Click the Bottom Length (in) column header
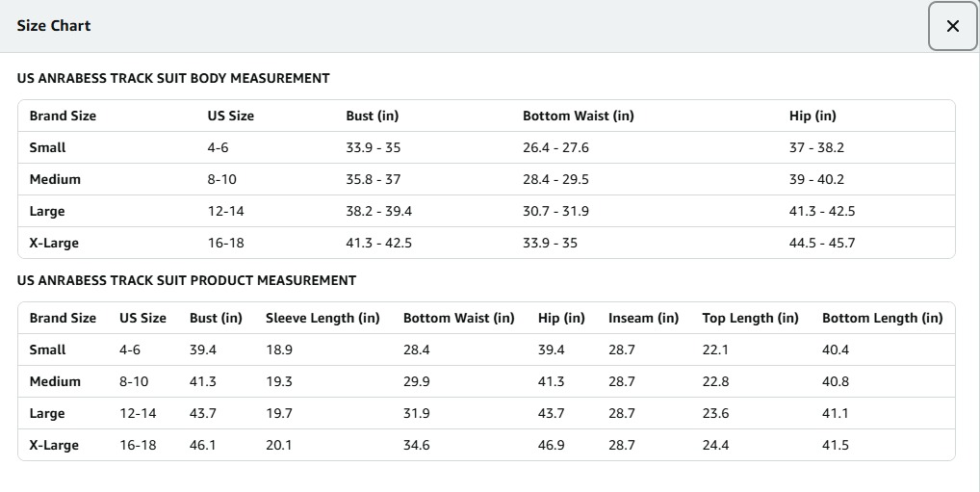This screenshot has width=980, height=492. click(x=882, y=318)
